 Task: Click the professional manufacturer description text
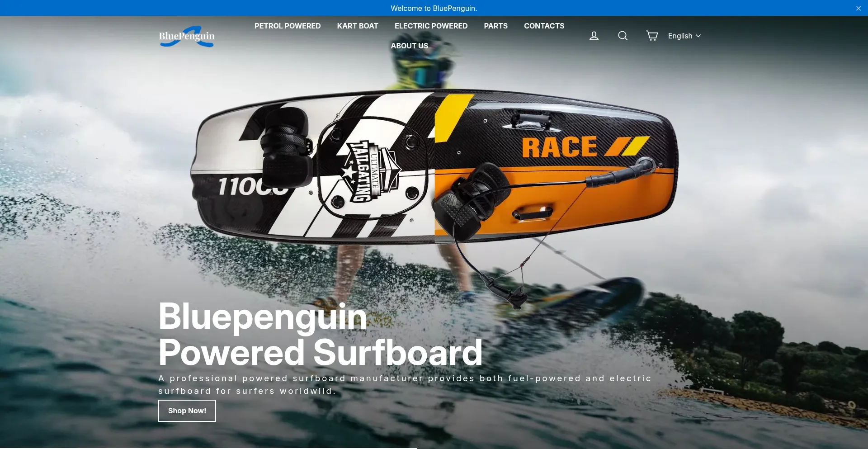404,384
